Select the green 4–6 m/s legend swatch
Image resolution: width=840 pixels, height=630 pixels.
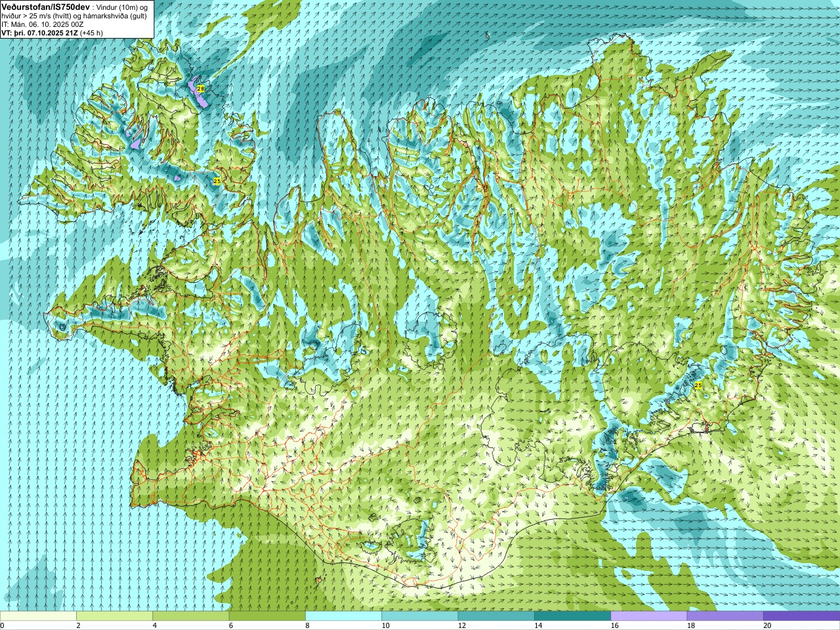190,616
